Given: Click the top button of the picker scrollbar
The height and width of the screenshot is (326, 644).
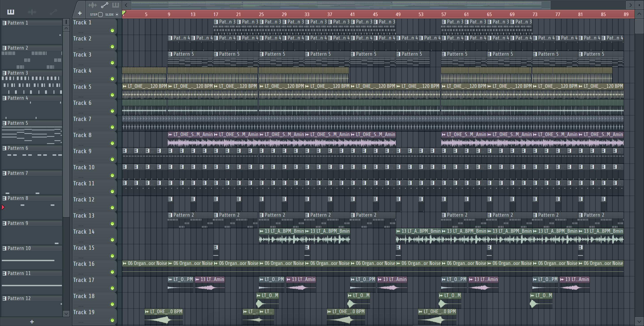Looking at the screenshot, I should coord(66,22).
